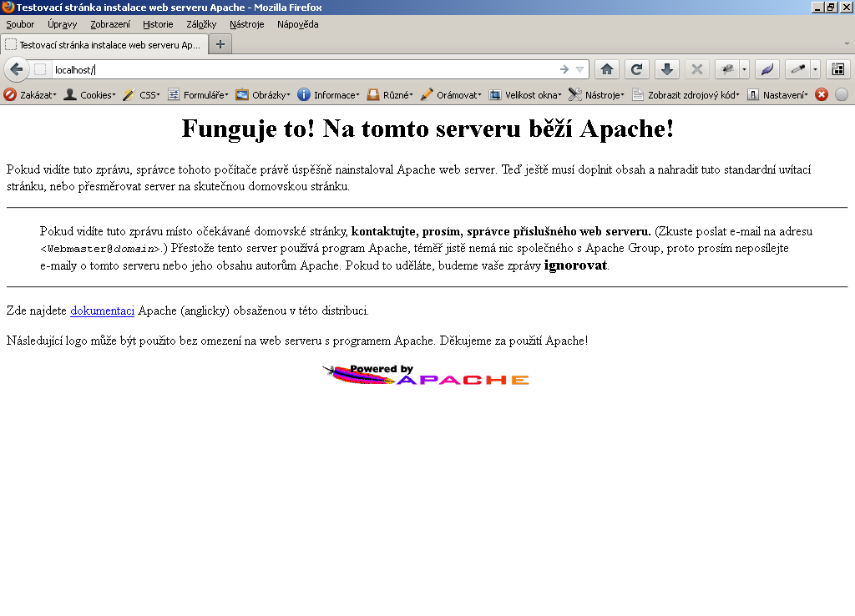Expand the dropdown arrow beside the eyedropper
The width and height of the screenshot is (855, 616).
click(815, 69)
